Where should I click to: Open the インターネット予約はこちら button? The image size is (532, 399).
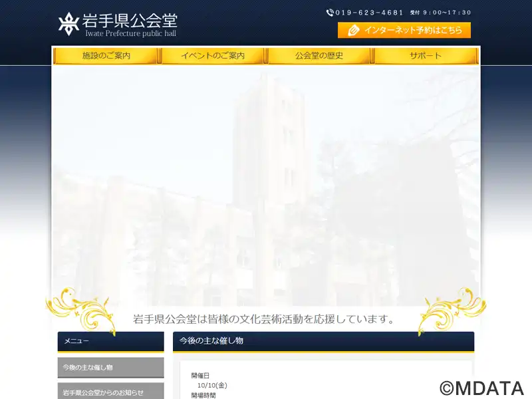404,30
